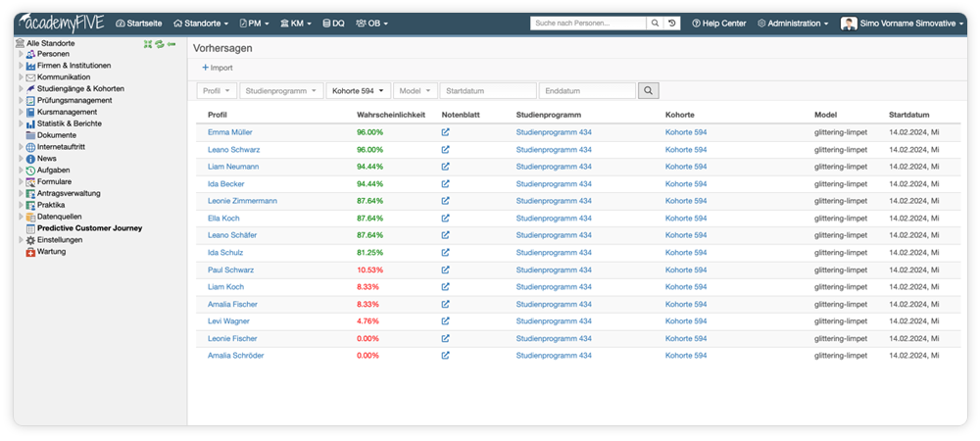This screenshot has width=980, height=441.
Task: Click the 10.53% probability of Paul Schwarz
Action: click(x=370, y=269)
